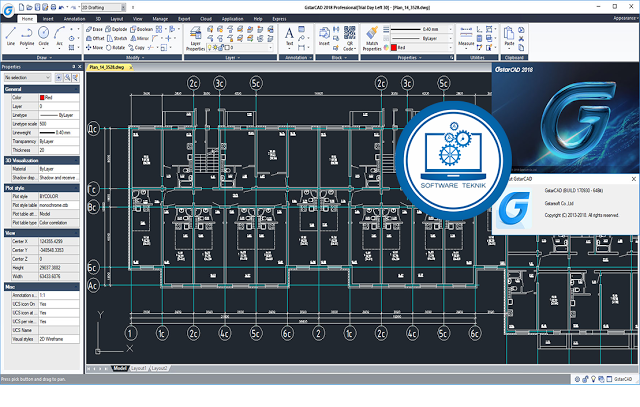
Task: Select the Polyline tool
Action: [27, 36]
